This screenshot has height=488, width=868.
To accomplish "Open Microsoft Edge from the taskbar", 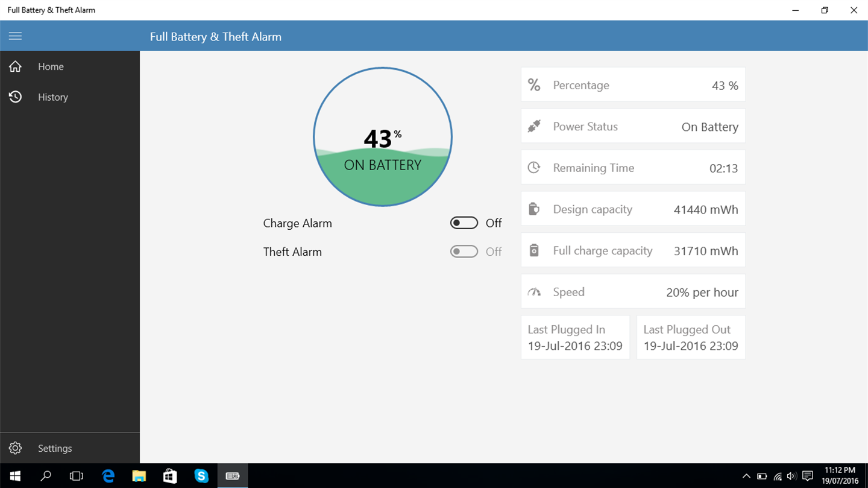I will [108, 476].
